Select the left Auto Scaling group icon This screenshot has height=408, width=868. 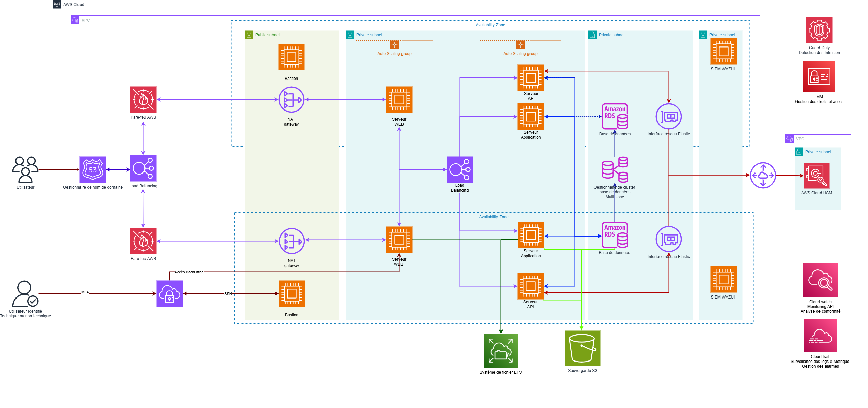coord(394,45)
